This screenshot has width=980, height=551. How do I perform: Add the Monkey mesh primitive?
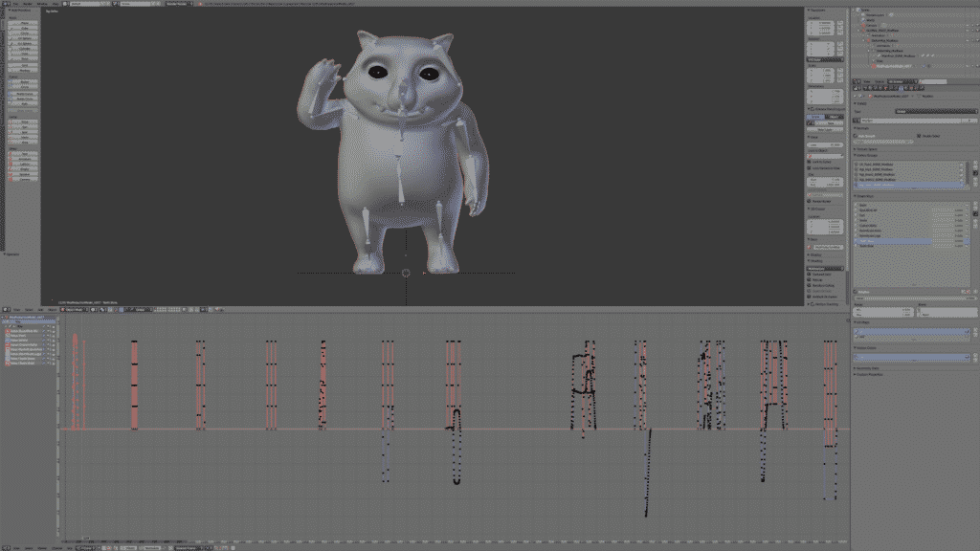(x=24, y=71)
